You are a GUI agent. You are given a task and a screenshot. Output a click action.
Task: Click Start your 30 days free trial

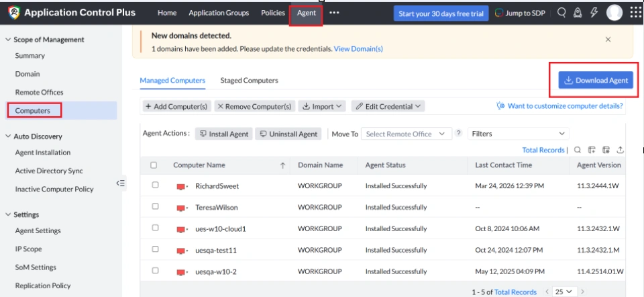(x=441, y=13)
